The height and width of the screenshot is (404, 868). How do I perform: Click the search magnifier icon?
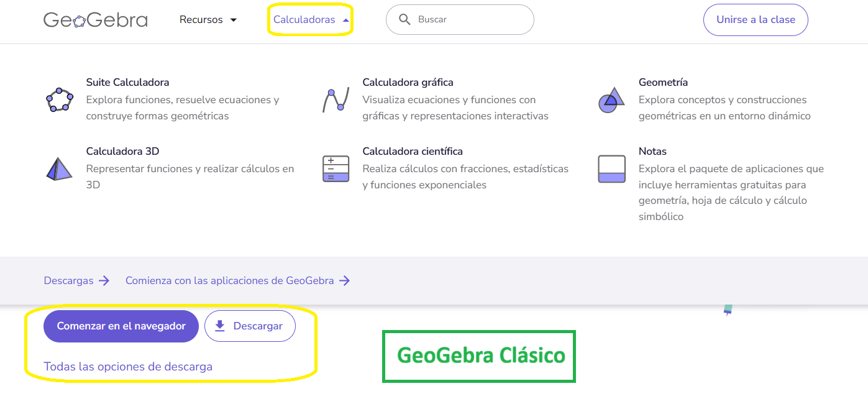click(x=404, y=20)
